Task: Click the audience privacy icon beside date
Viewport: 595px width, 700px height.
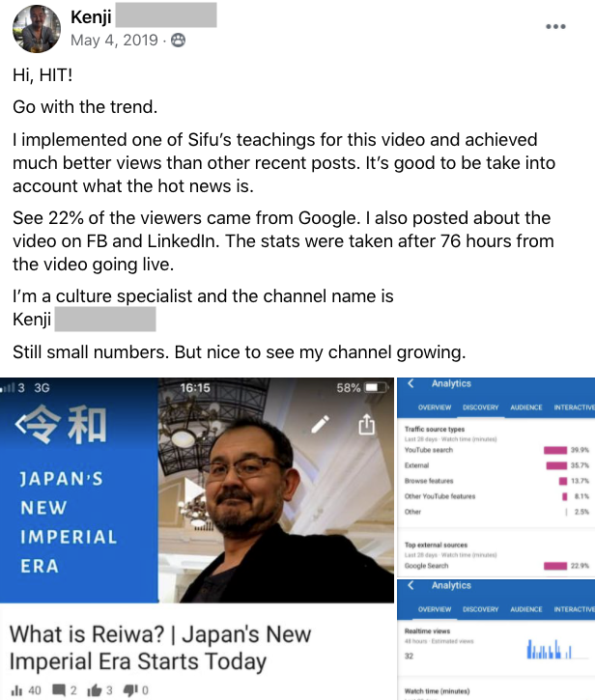Action: 179,41
